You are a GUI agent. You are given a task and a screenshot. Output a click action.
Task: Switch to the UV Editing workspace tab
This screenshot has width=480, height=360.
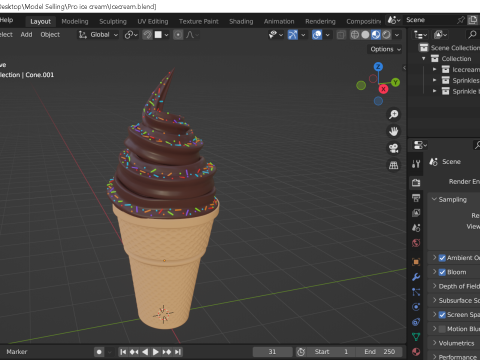coord(153,21)
